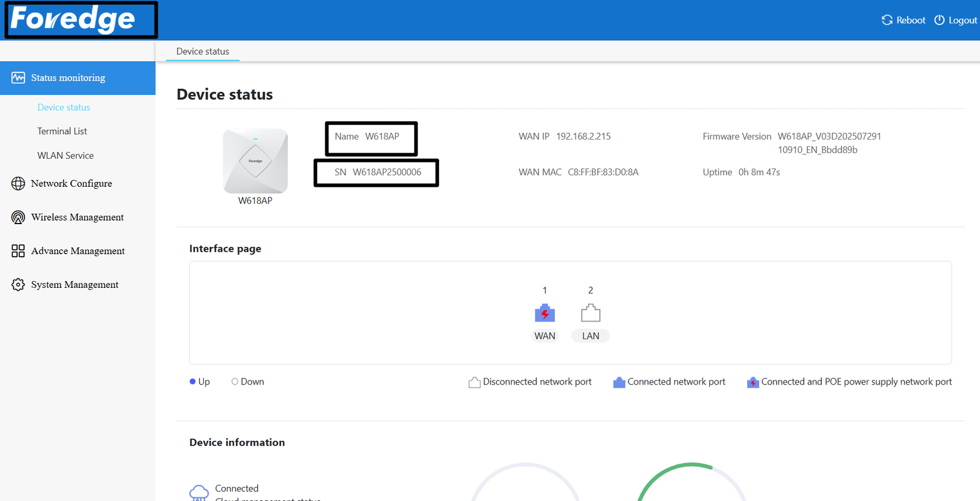
Task: Click the Status monitoring waveform icon
Action: click(18, 78)
